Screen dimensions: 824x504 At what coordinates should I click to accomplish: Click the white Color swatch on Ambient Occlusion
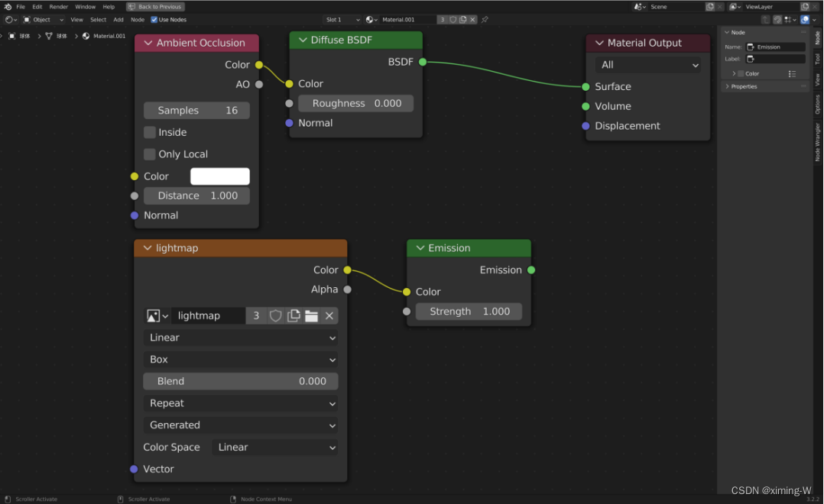tap(219, 176)
